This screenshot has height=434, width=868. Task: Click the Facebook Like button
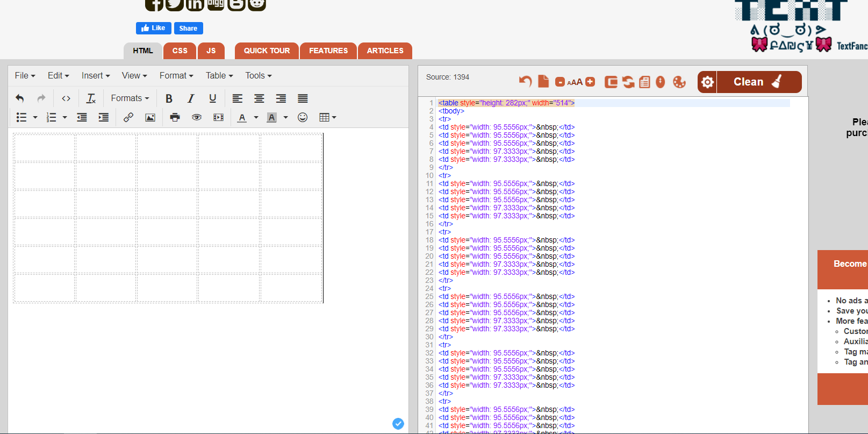154,28
